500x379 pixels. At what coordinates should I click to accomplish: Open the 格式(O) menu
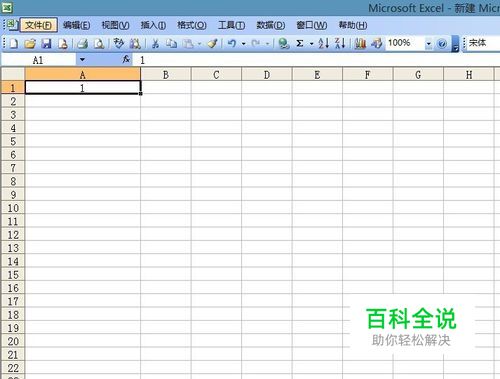(192, 25)
